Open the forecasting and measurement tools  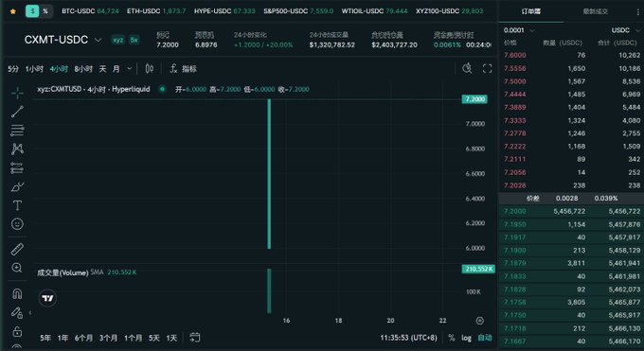pyautogui.click(x=17, y=167)
